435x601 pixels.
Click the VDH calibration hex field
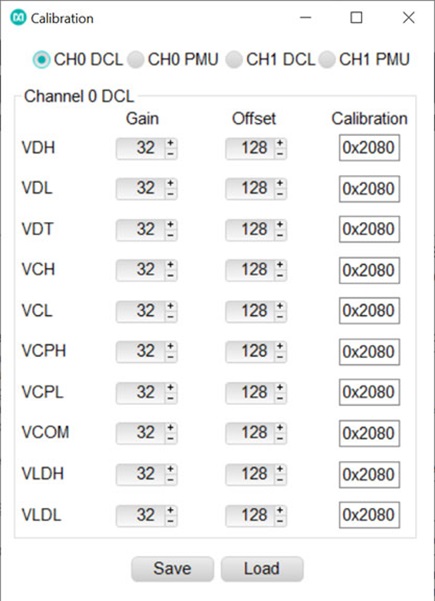point(369,148)
